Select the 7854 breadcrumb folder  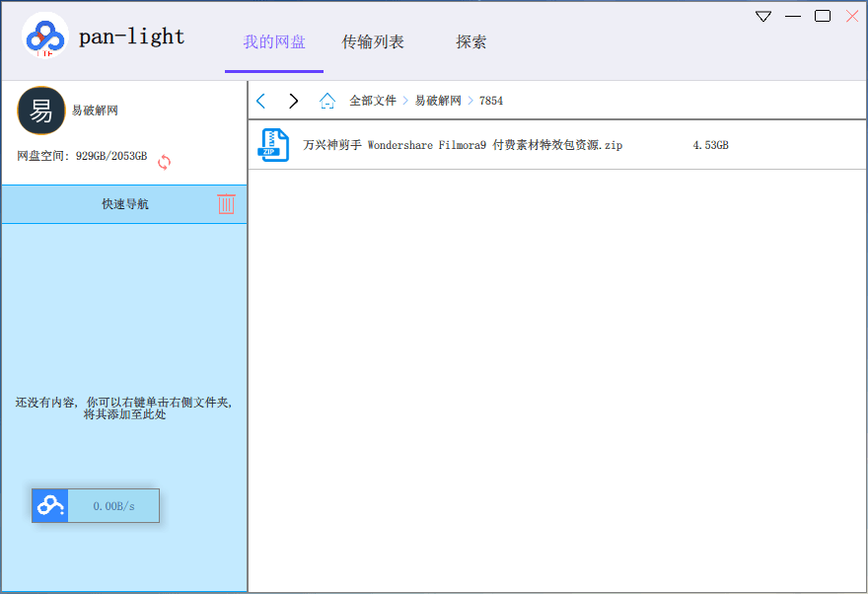491,101
